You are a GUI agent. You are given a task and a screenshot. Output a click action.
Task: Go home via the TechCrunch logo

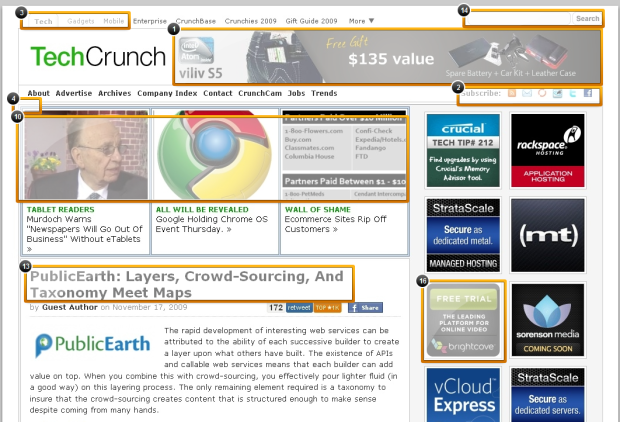point(98,57)
